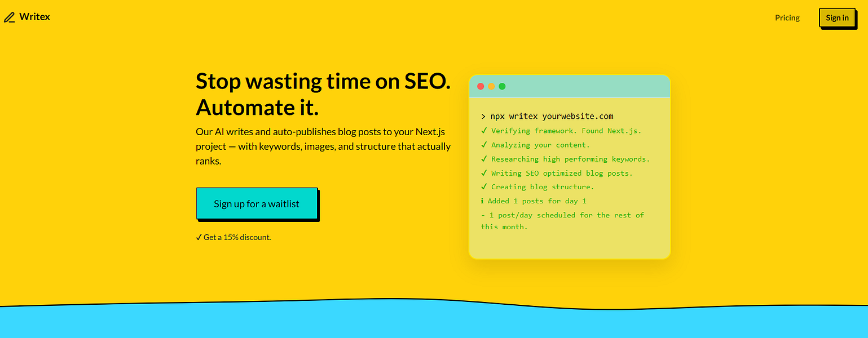
Task: Click checkmark before Get a 15% discount
Action: pyautogui.click(x=199, y=237)
